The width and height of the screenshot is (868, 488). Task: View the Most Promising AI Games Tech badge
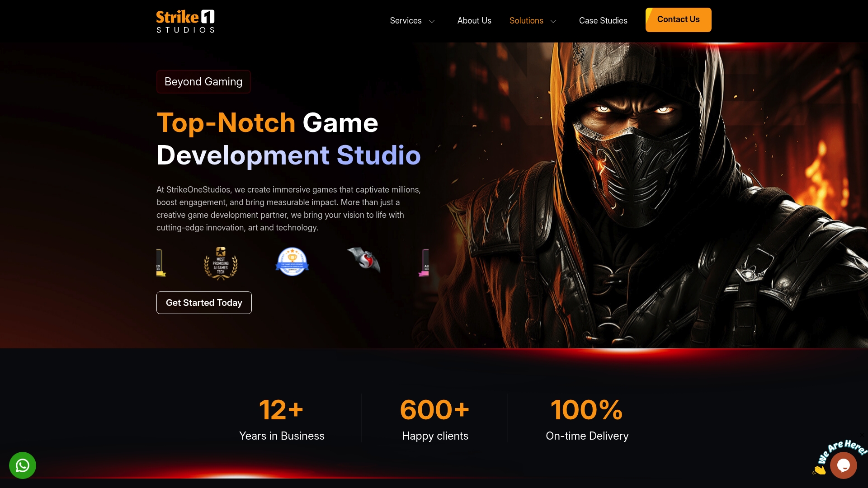point(221,263)
